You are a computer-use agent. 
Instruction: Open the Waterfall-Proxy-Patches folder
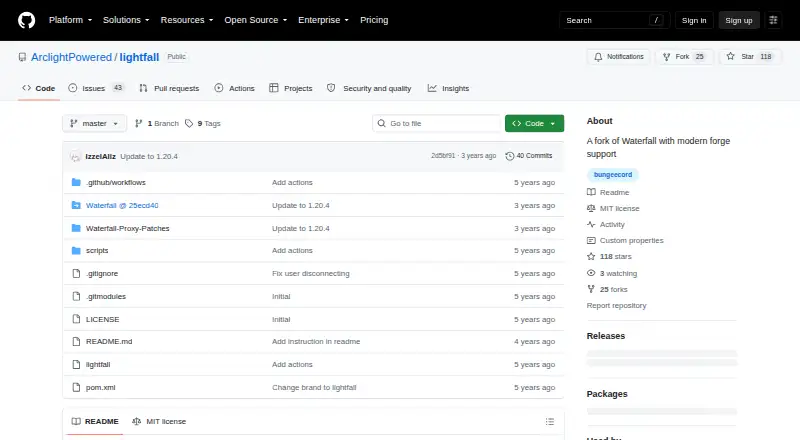coord(128,228)
